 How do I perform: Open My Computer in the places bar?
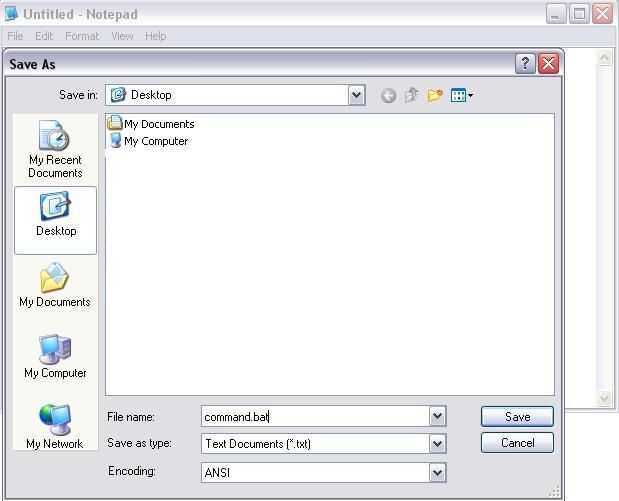[55, 356]
